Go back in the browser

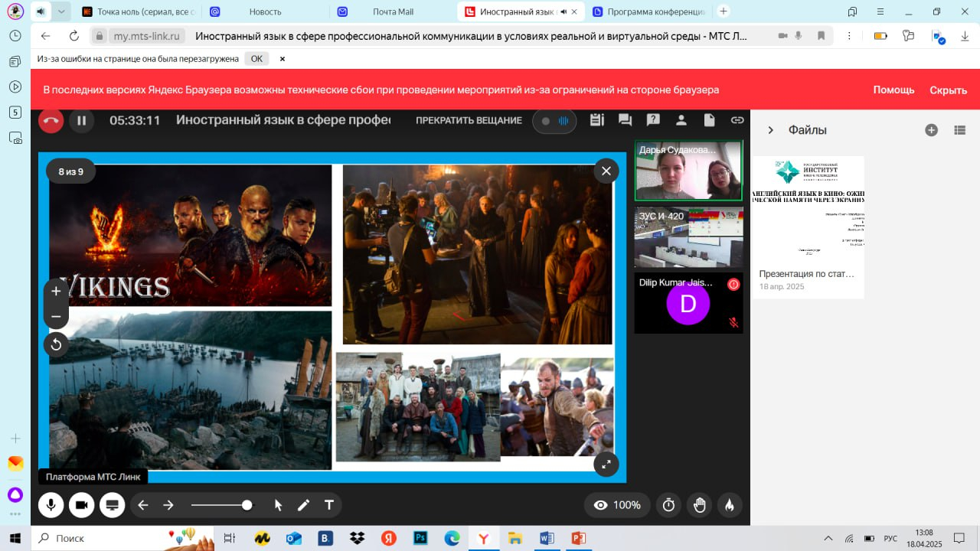45,36
